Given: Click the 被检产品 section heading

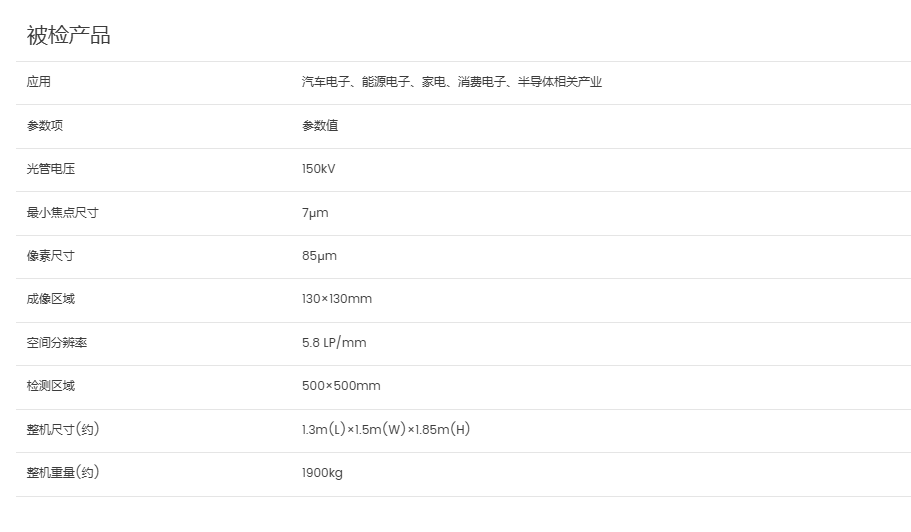Looking at the screenshot, I should click(x=69, y=35).
